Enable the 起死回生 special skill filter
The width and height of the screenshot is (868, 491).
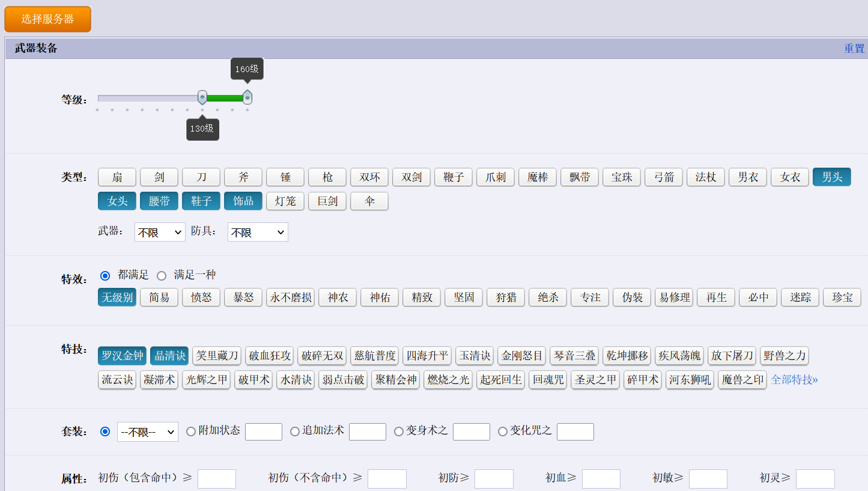pyautogui.click(x=500, y=379)
